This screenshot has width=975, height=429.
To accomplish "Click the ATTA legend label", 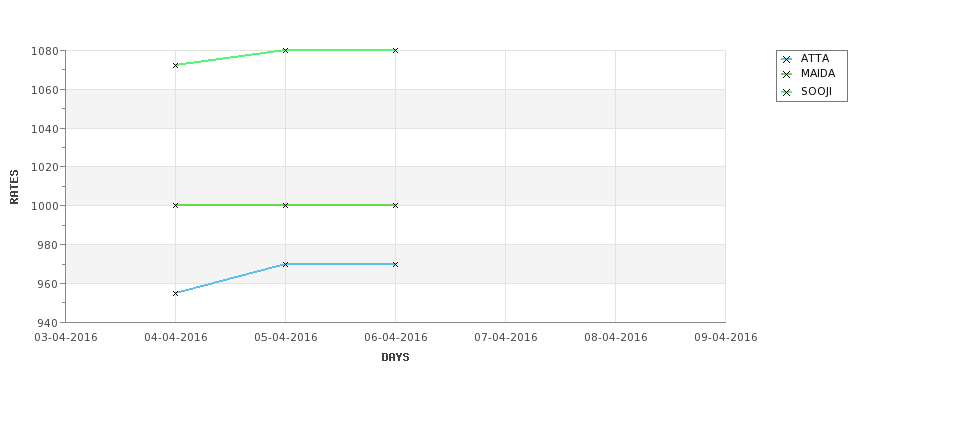I will click(815, 58).
